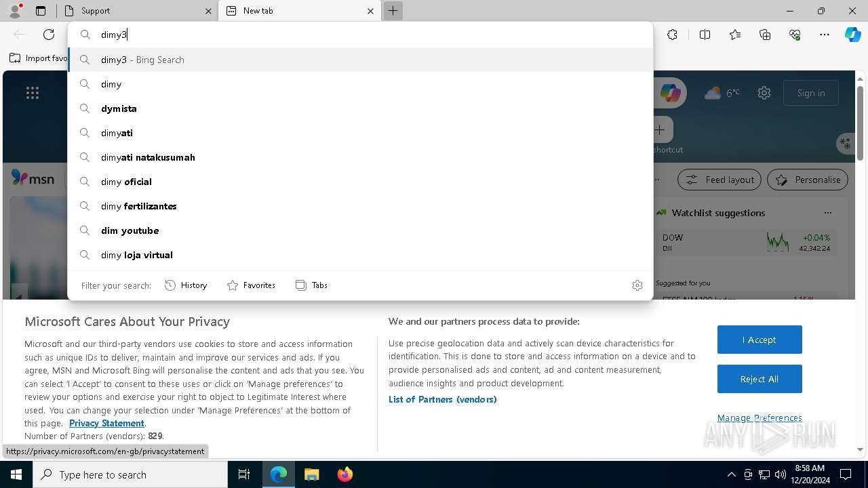Open the tab actions menu icon
The height and width of the screenshot is (488, 868).
pos(41,11)
